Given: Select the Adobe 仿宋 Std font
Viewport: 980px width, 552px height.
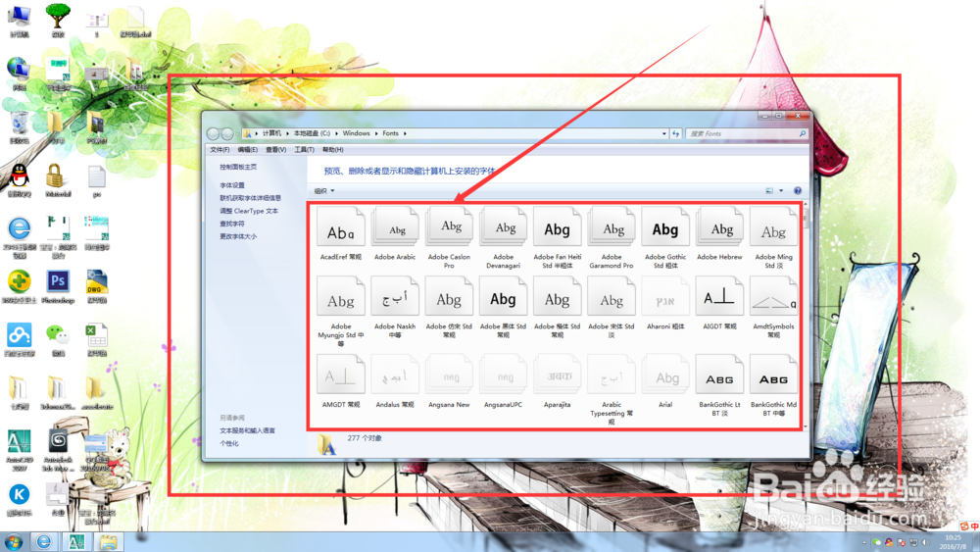Looking at the screenshot, I should [x=449, y=308].
